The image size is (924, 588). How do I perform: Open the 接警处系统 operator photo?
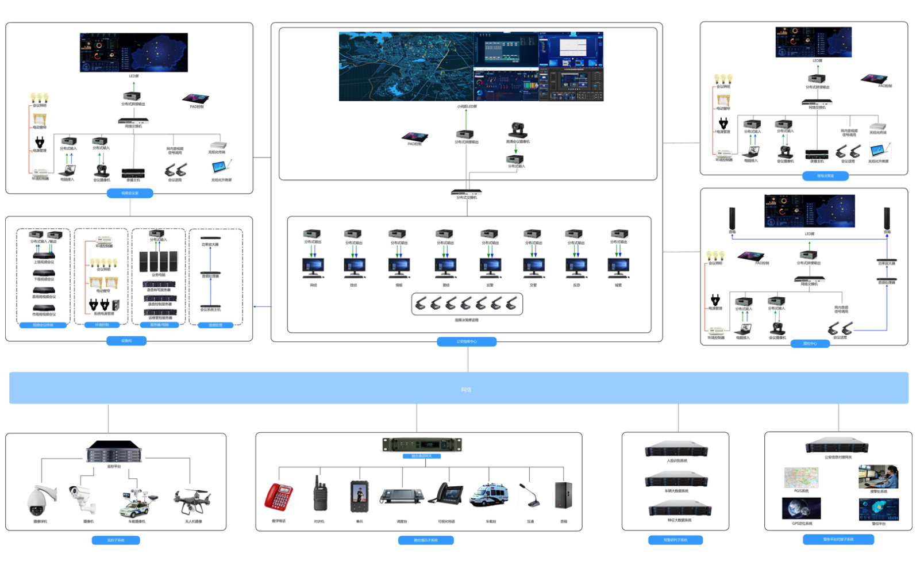click(x=878, y=477)
